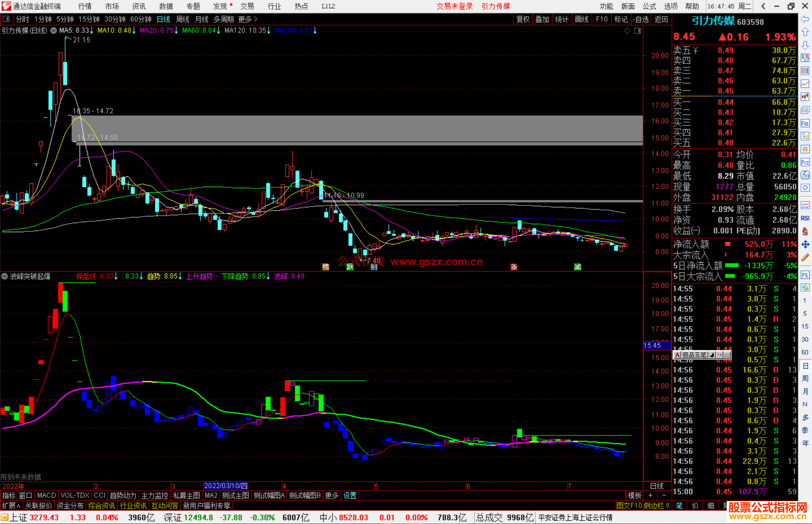
Task: Switch to 周线 weekly chart tab
Action: [x=183, y=19]
